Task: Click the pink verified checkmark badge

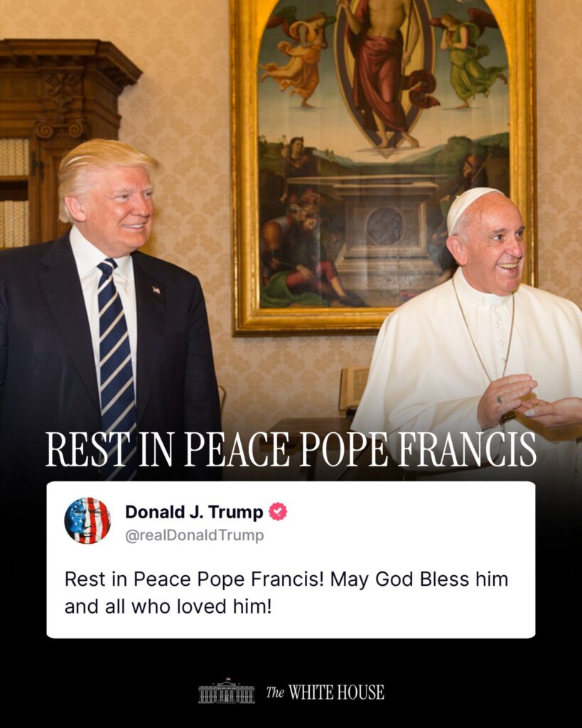Action: (x=278, y=511)
